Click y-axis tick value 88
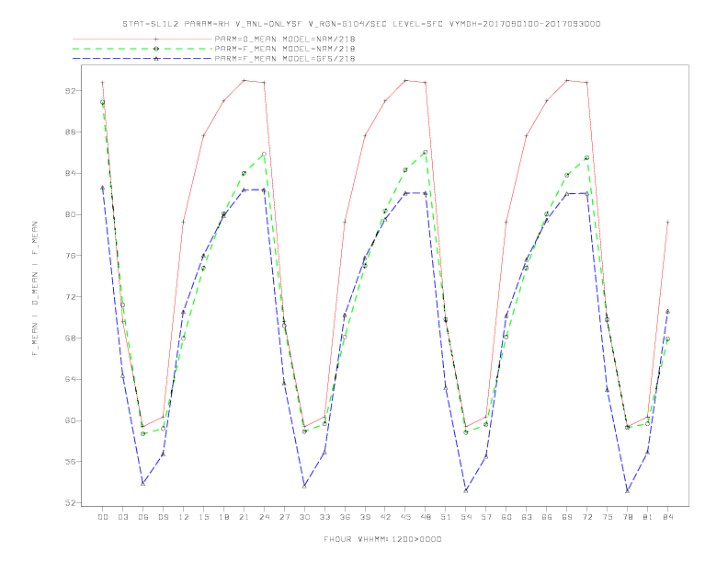 [70, 132]
